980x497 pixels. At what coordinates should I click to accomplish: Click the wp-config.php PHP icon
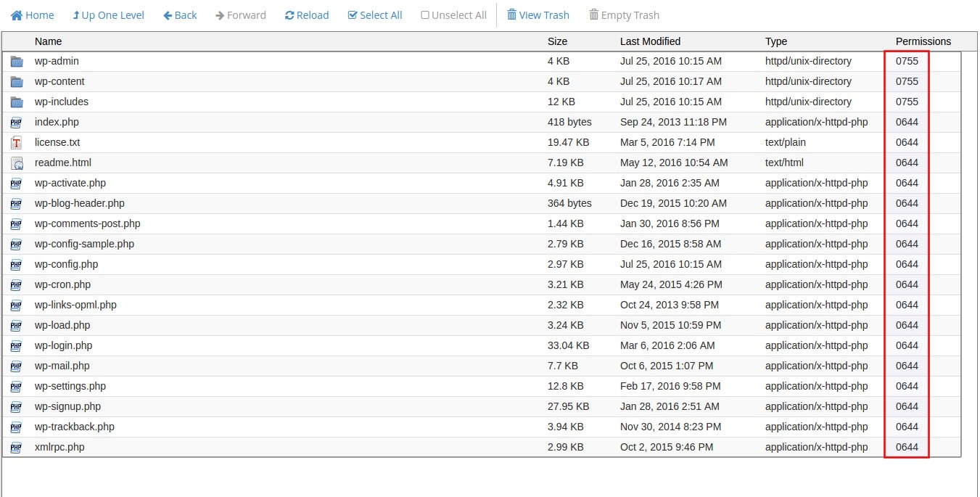click(17, 265)
